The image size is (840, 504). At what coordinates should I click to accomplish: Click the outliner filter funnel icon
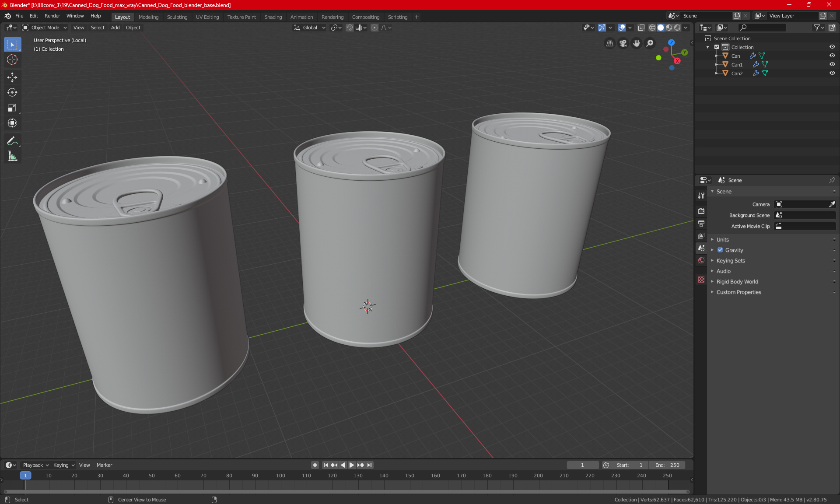819,28
